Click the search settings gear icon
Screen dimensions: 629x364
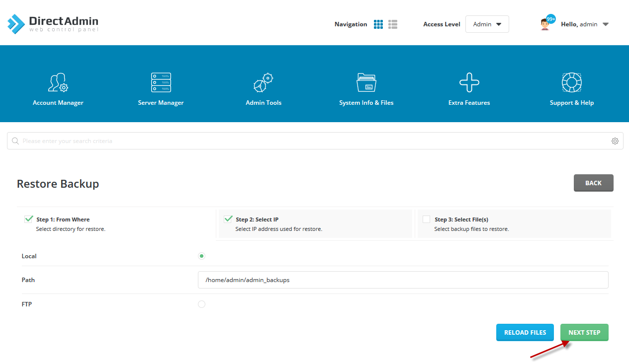coord(615,141)
